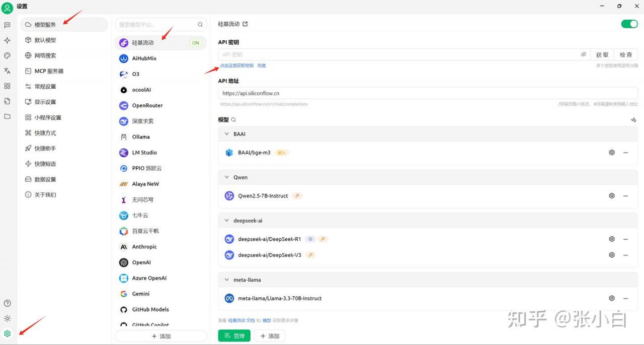
Task: Open settings gear for DeepSeek-R1
Action: point(612,239)
